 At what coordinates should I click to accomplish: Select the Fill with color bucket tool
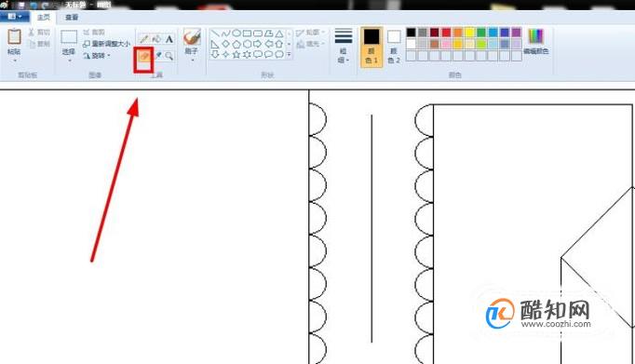pos(156,39)
